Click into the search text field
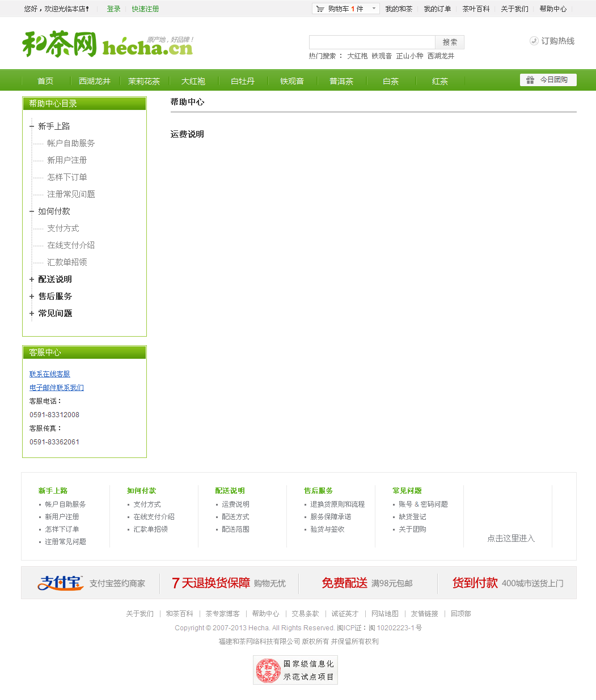 371,42
